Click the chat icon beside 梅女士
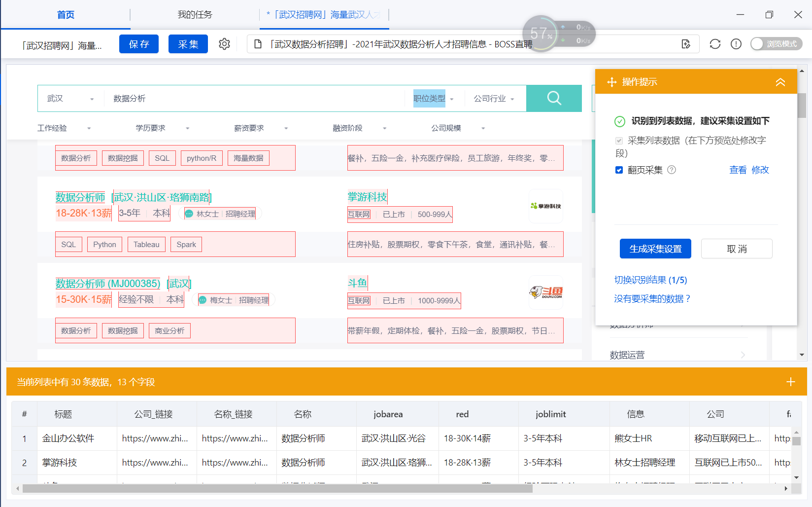Screen dimensions: 812x507 pos(203,300)
